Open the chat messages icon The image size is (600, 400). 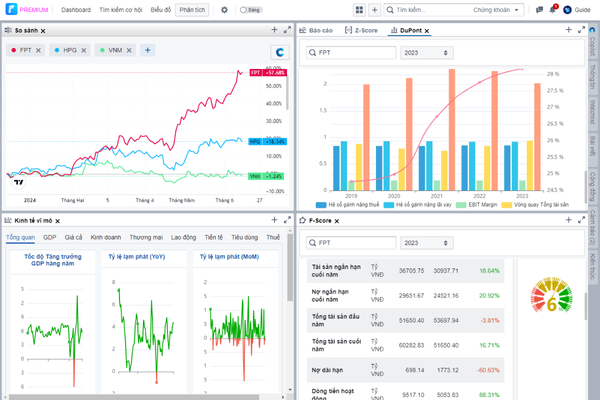tap(539, 10)
